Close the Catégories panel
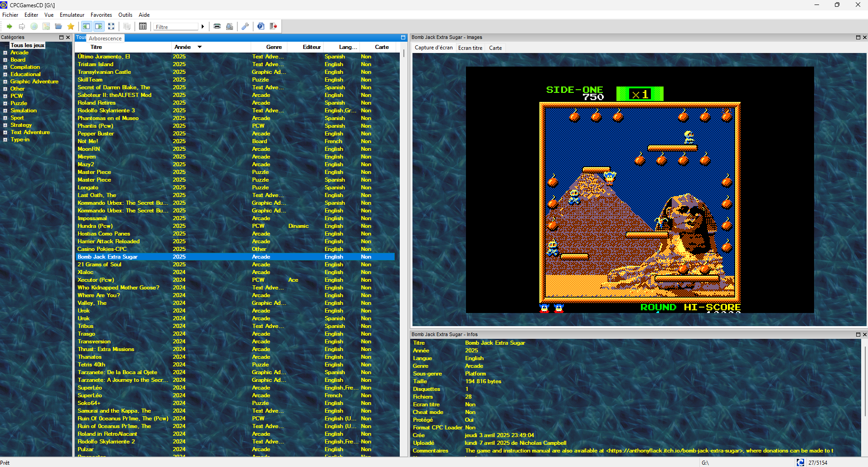Image resolution: width=868 pixels, height=467 pixels. coord(68,37)
